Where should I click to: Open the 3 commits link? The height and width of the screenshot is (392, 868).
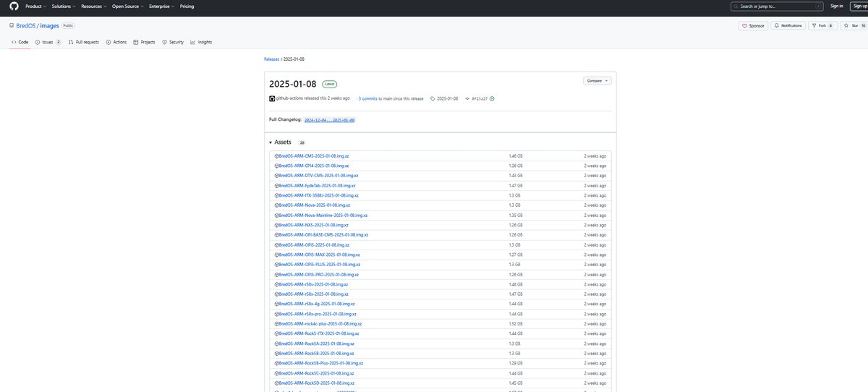(x=367, y=98)
